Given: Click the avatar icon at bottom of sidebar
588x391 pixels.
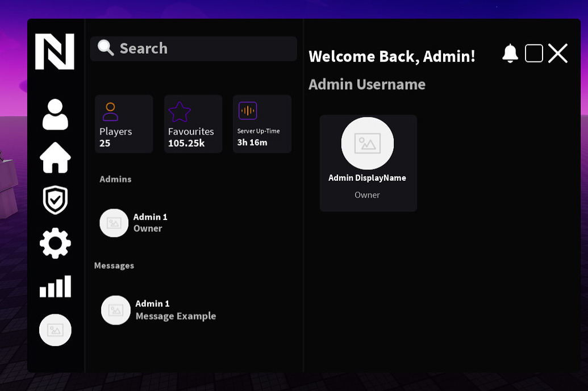Looking at the screenshot, I should click(55, 330).
